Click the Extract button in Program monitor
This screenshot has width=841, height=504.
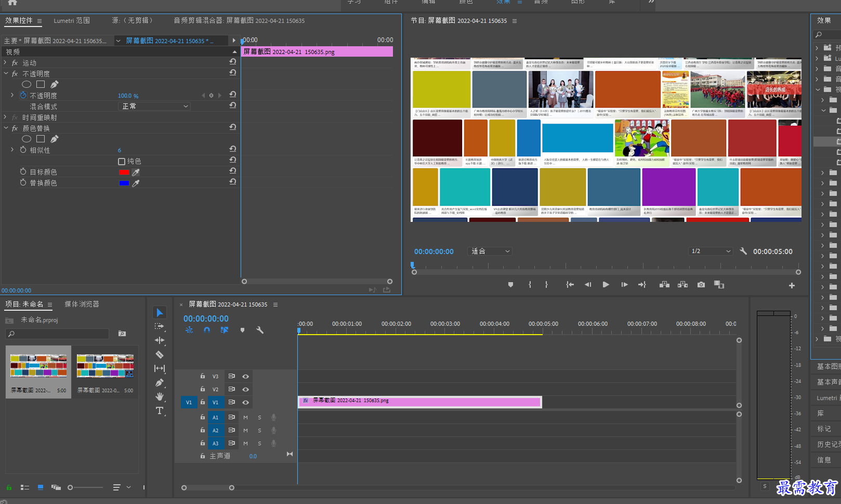click(x=683, y=285)
